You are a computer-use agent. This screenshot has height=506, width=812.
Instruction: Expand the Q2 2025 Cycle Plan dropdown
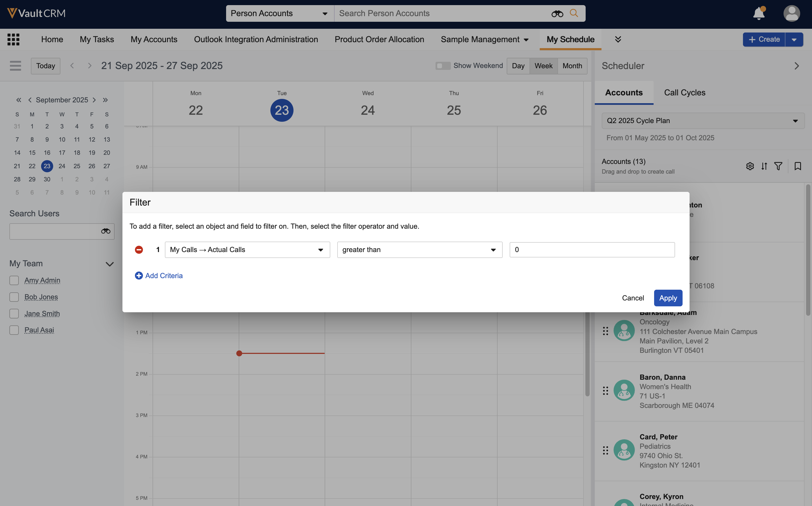pyautogui.click(x=703, y=120)
